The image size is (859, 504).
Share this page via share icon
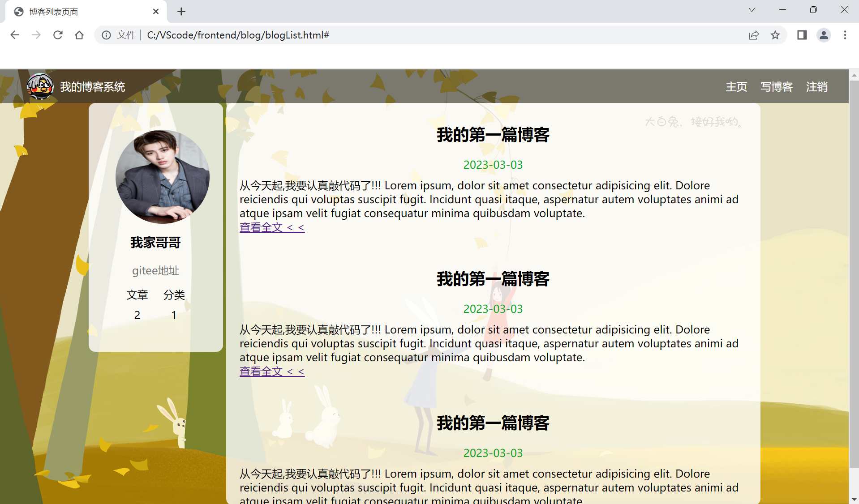point(754,35)
